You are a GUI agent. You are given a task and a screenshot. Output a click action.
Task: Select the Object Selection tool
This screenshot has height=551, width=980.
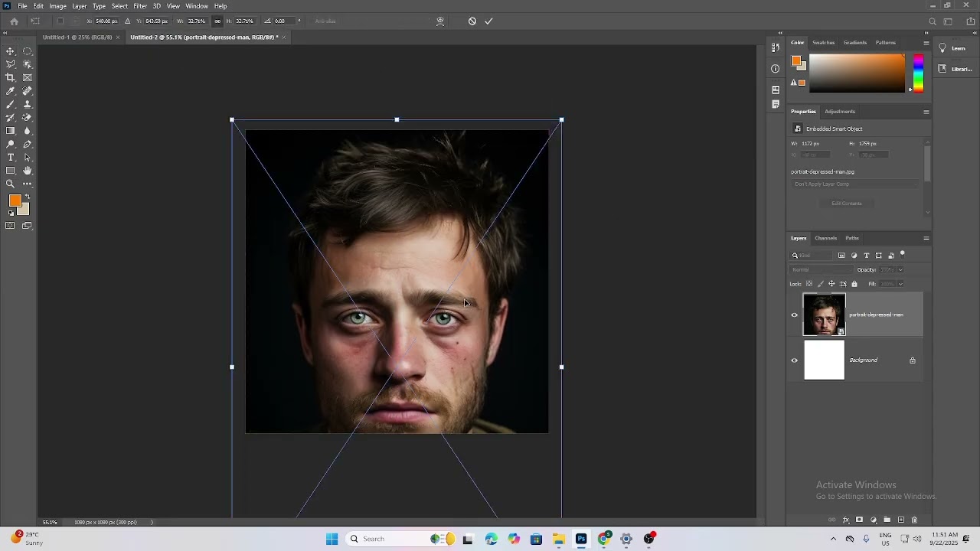coord(28,64)
